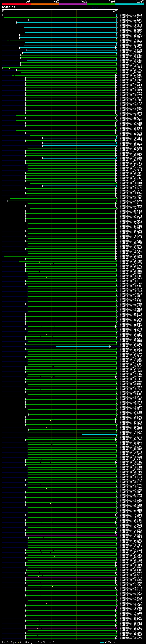Select the UniRef100_A4RZT9 label
The height and width of the screenshot is (644, 146).
131,40
